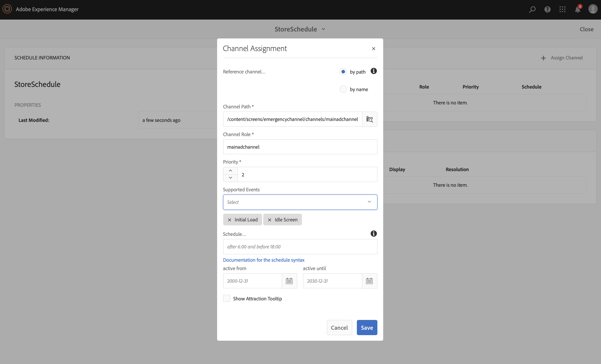This screenshot has width=601, height=364.
Task: Open the notifications bell icon
Action: 577,10
